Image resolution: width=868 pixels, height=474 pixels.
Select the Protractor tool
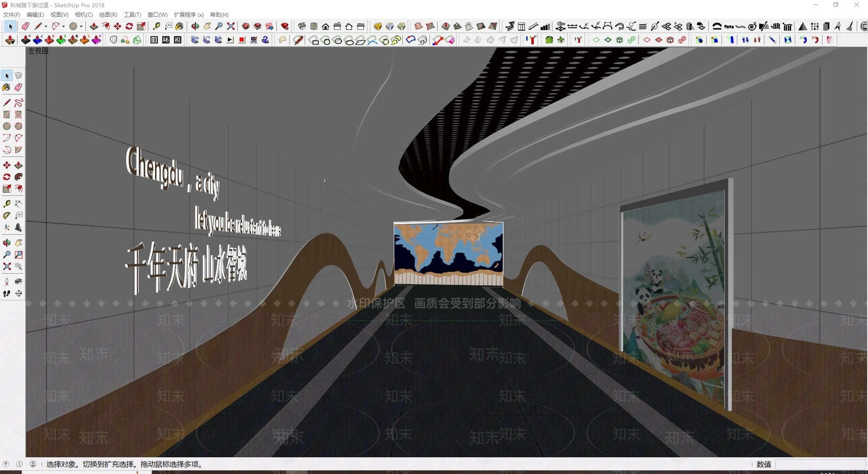coord(7,216)
